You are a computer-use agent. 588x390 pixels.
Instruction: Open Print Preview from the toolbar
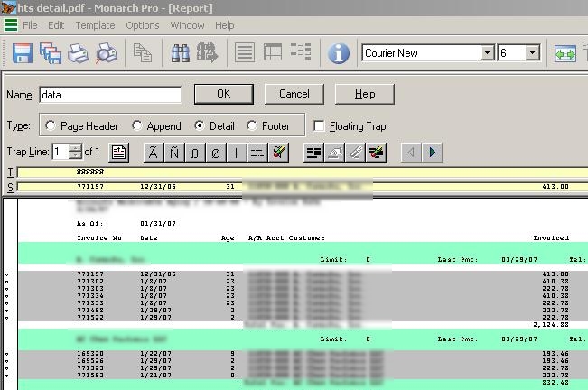pos(107,54)
